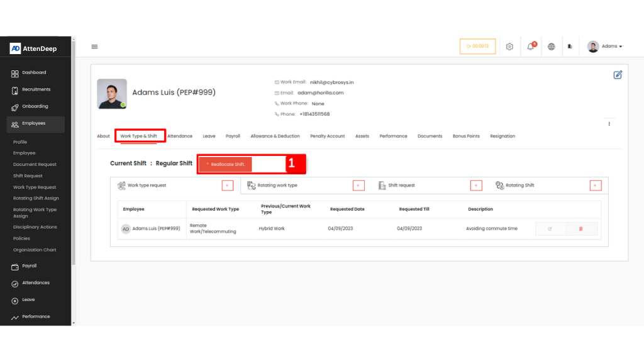Add a new rotating shift
Image resolution: width=644 pixels, height=362 pixels.
click(x=595, y=185)
